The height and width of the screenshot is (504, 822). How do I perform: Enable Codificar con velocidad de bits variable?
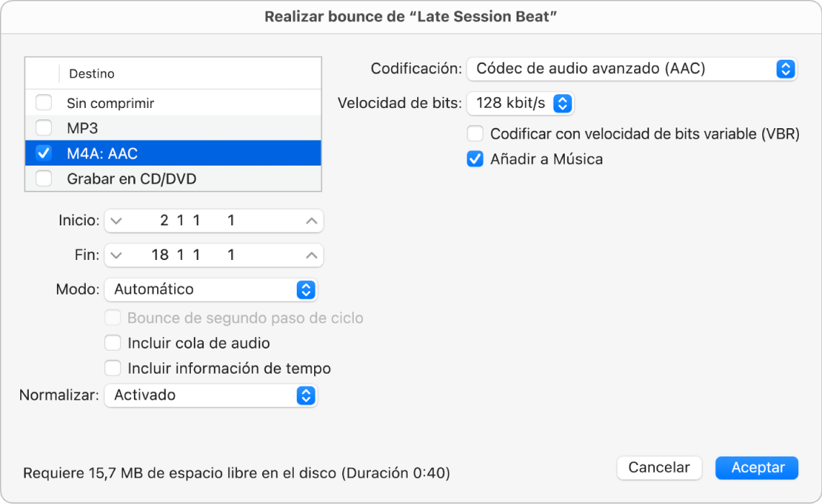pos(474,133)
